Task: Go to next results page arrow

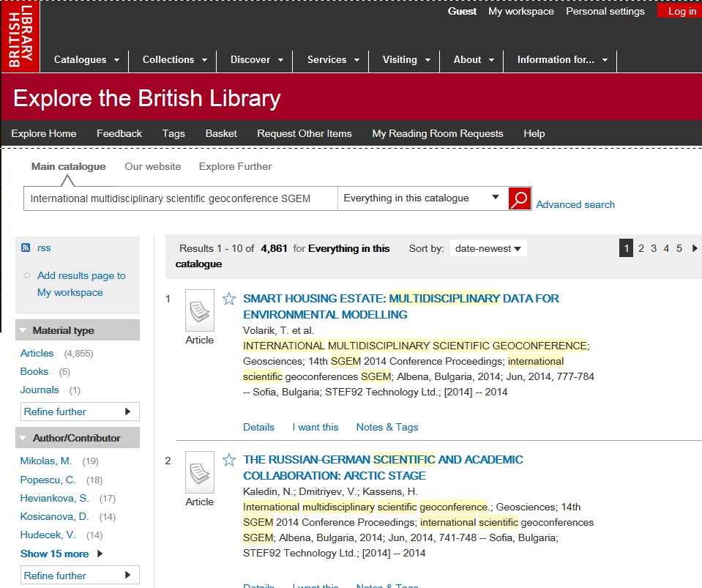Action: 695,248
